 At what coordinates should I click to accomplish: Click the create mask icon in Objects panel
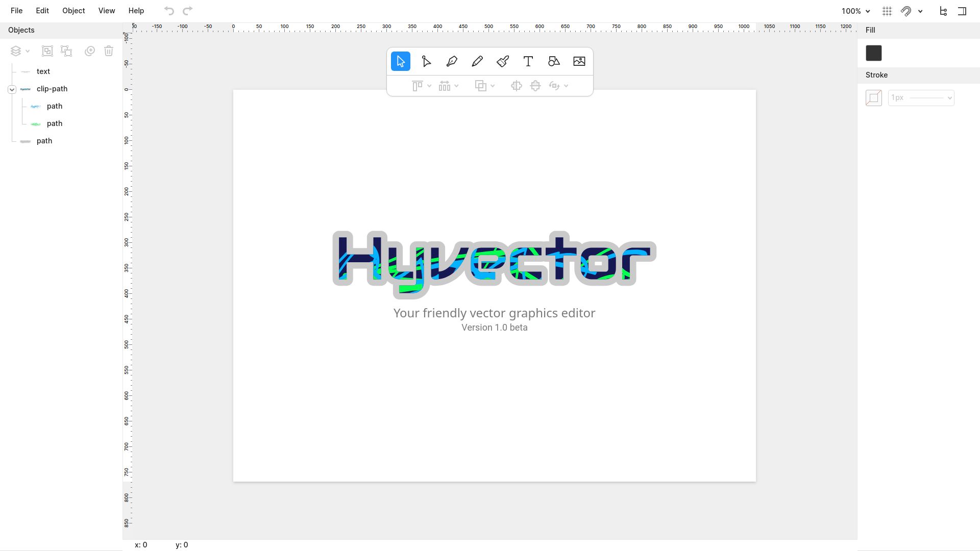[90, 51]
